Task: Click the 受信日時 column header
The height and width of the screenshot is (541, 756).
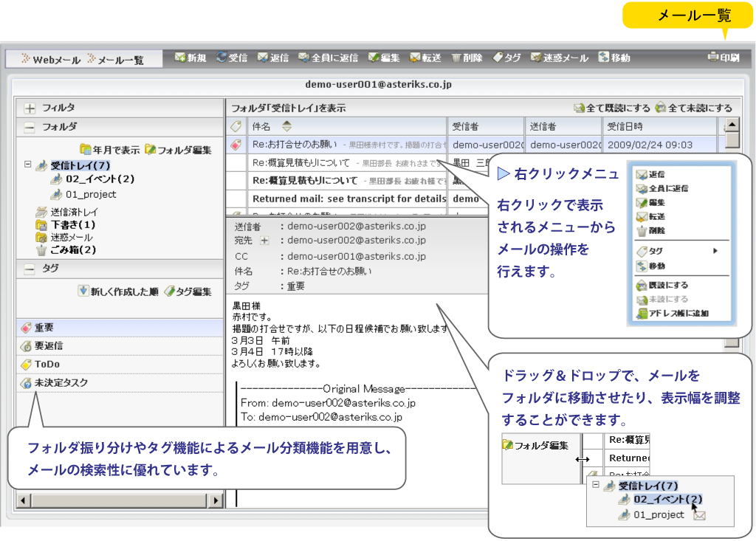Action: [x=659, y=126]
